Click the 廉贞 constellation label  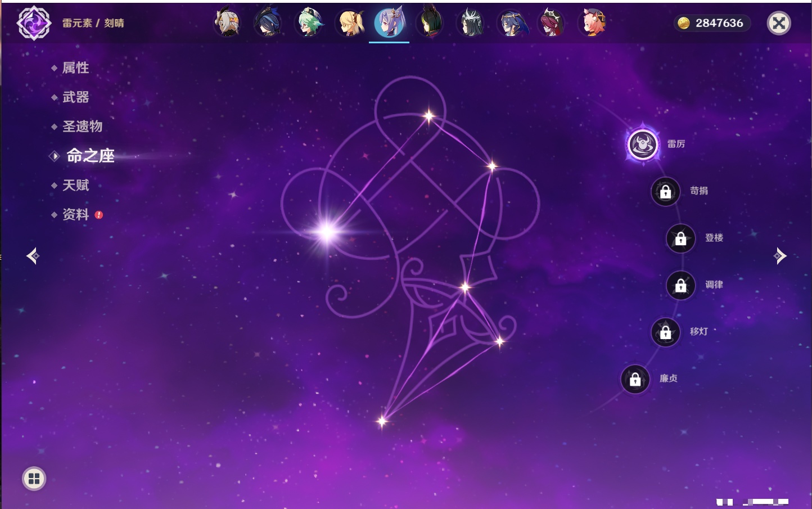pos(669,378)
